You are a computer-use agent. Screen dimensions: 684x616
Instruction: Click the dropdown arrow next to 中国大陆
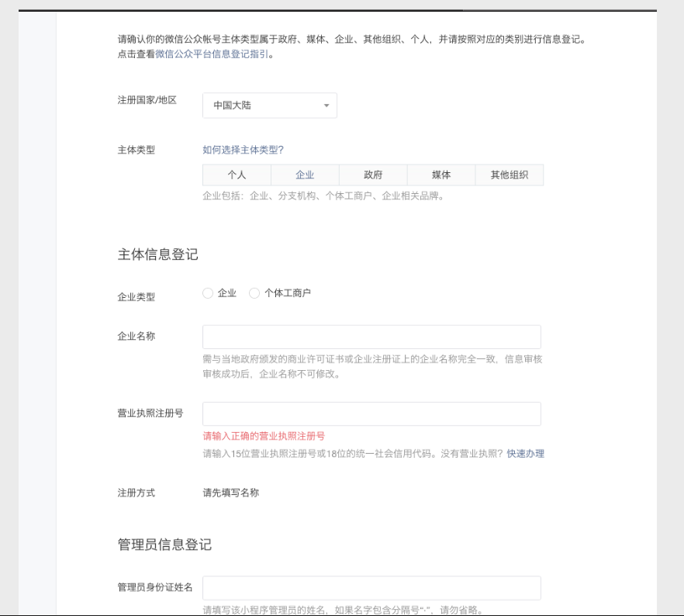326,106
